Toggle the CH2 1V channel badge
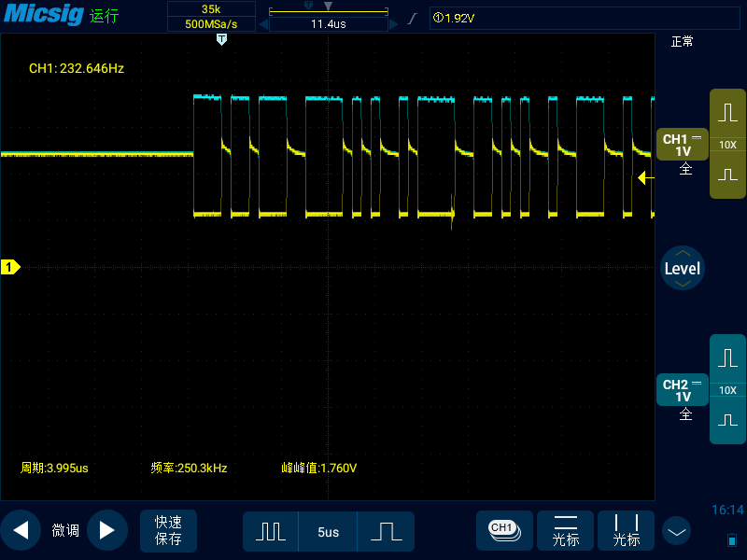 click(681, 389)
